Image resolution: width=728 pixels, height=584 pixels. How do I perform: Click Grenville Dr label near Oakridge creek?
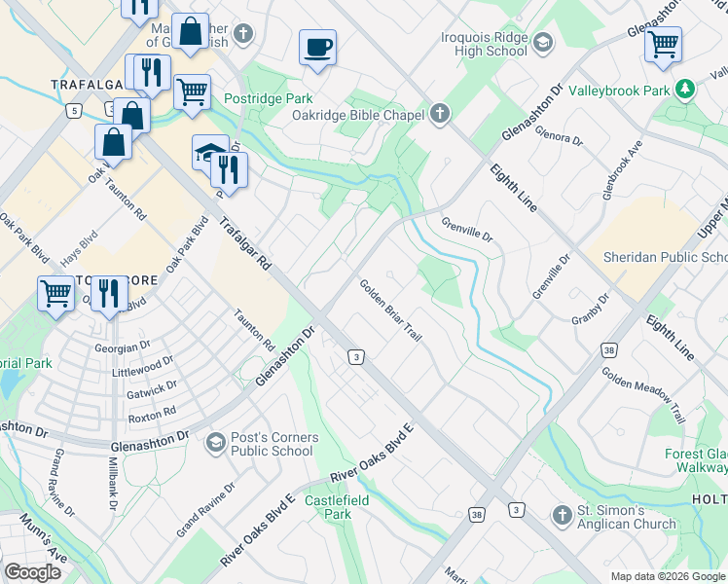(467, 230)
